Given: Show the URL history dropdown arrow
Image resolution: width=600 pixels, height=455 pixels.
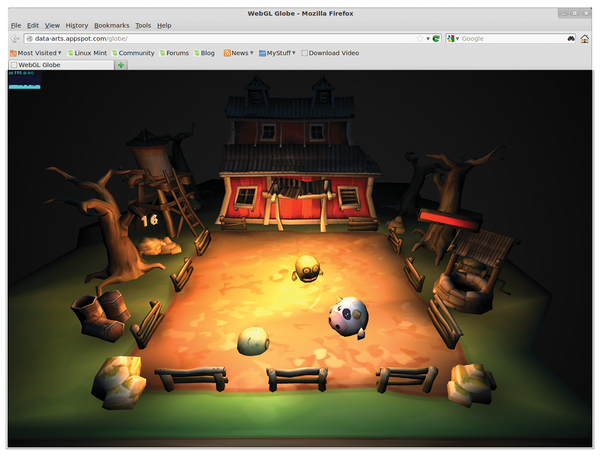Looking at the screenshot, I should pyautogui.click(x=428, y=38).
